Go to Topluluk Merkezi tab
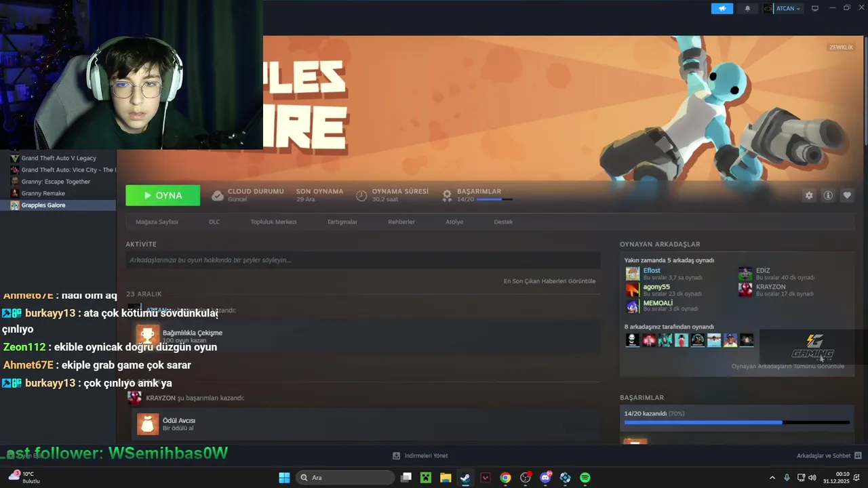This screenshot has height=488, width=868. (x=273, y=222)
